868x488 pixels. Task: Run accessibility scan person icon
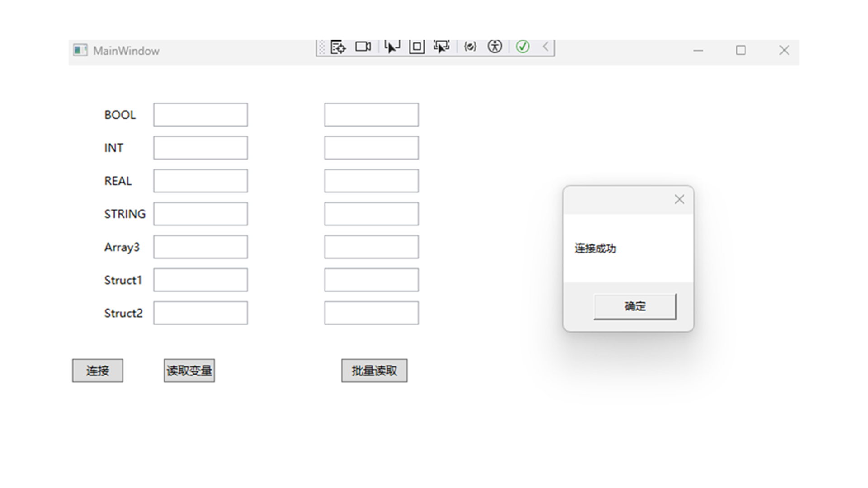point(495,47)
